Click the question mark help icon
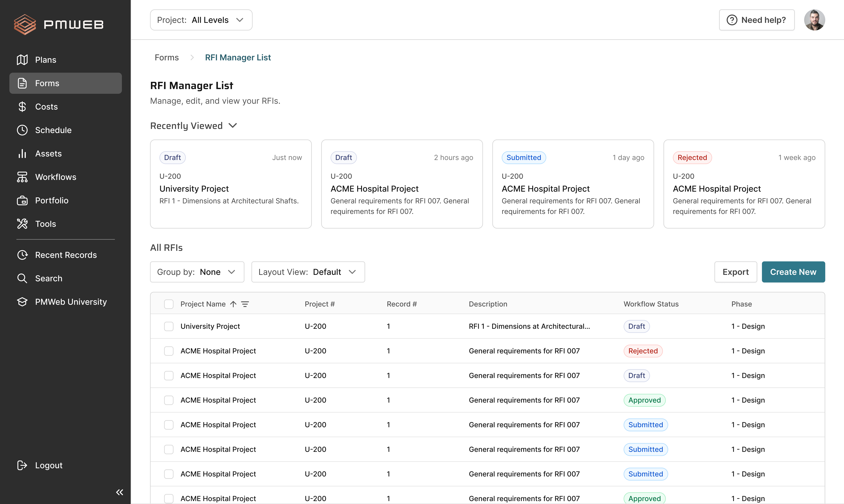Image resolution: width=844 pixels, height=504 pixels. click(x=732, y=20)
